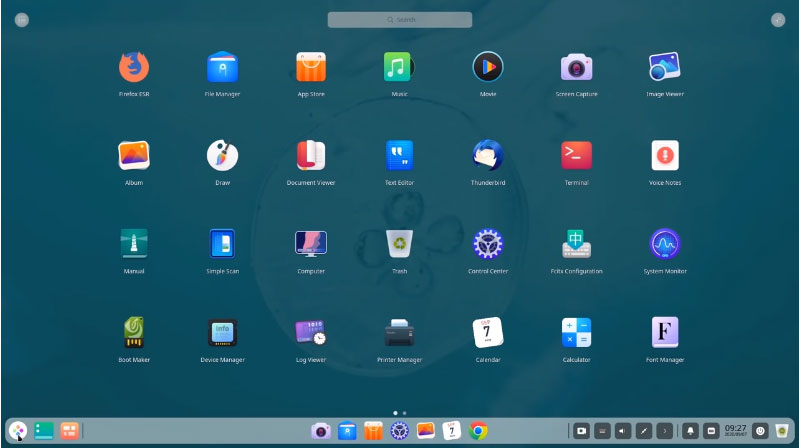Exit fullscreen launcher mode, top-right button
Image resolution: width=799 pixels, height=448 pixels.
click(x=778, y=20)
